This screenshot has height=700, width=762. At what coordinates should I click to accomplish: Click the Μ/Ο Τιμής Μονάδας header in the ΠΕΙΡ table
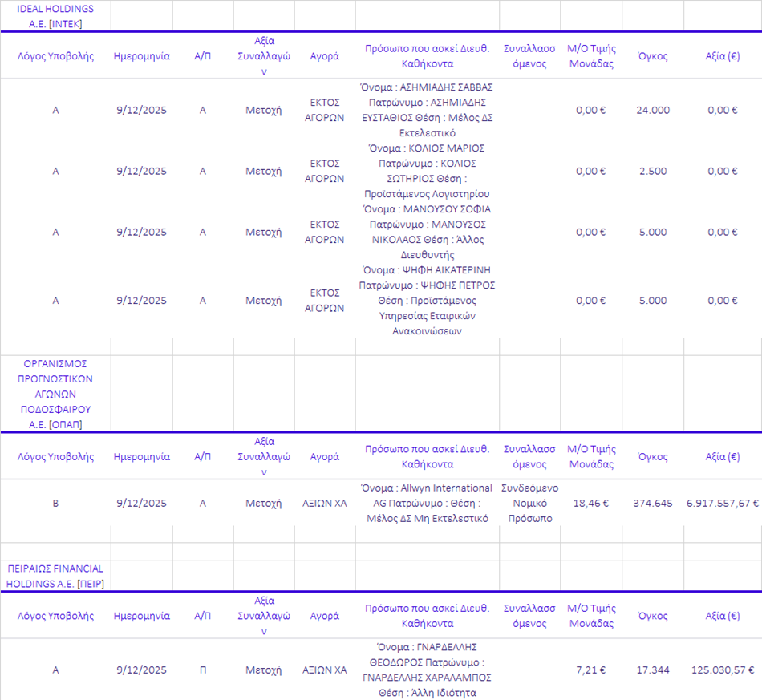tap(591, 616)
